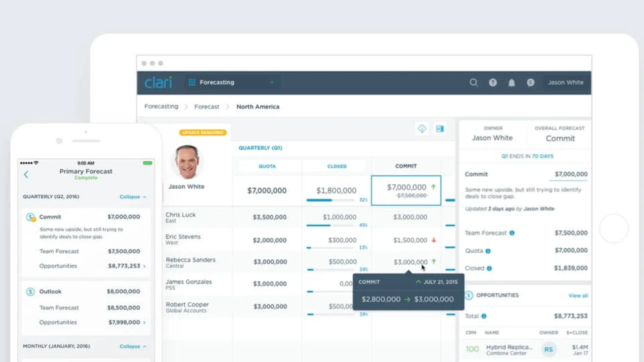Click View all opportunities link

click(x=578, y=296)
